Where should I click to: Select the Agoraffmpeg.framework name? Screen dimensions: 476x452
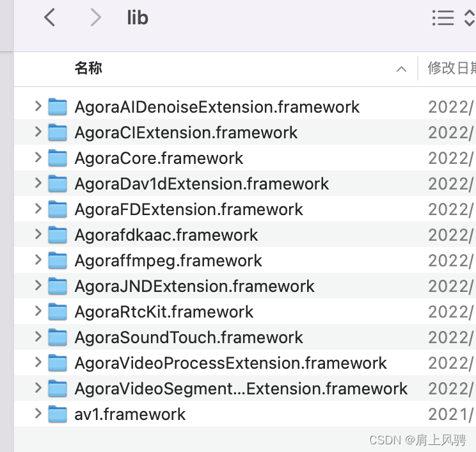point(168,261)
